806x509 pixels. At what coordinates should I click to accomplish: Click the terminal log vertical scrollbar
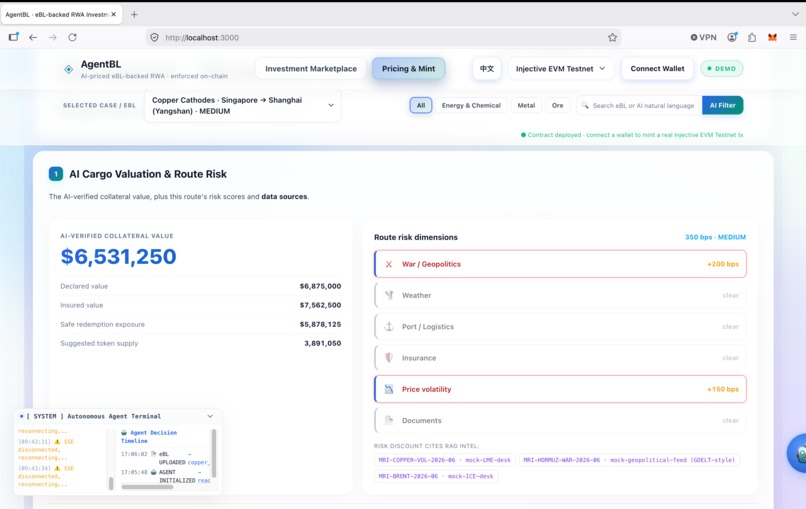coord(111,483)
